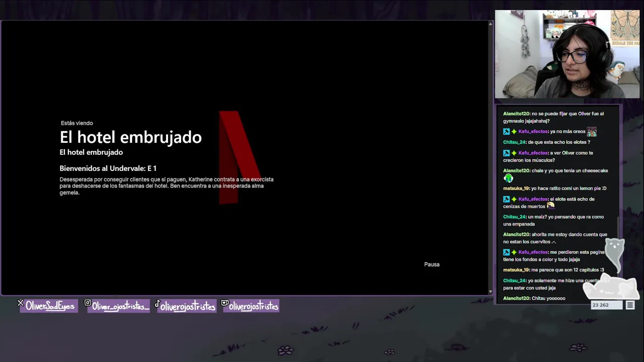Click username matsuka_19 on '12 capitulos' message
The height and width of the screenshot is (362, 644).
pos(516,270)
